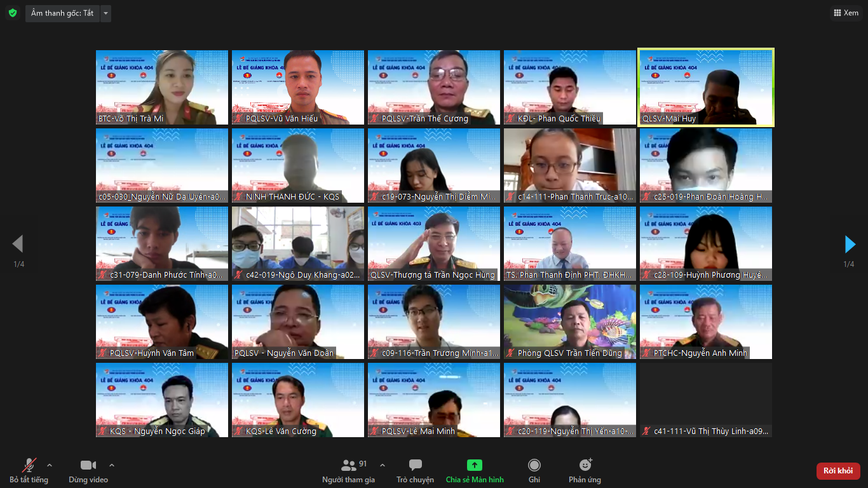The image size is (868, 488).
Task: Select PQLSV-Huỳnh Văn Tâm video tile
Action: pyautogui.click(x=162, y=322)
